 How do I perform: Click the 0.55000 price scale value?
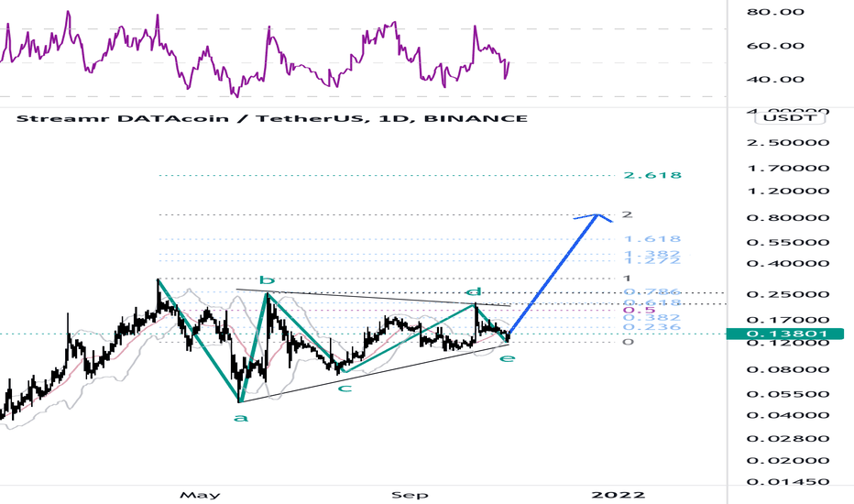pos(788,243)
